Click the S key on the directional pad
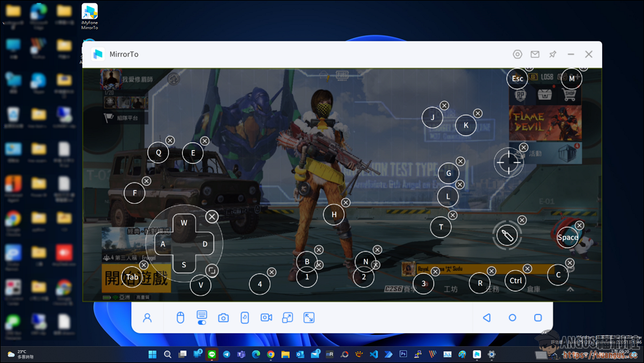This screenshot has height=363, width=644. 184,265
